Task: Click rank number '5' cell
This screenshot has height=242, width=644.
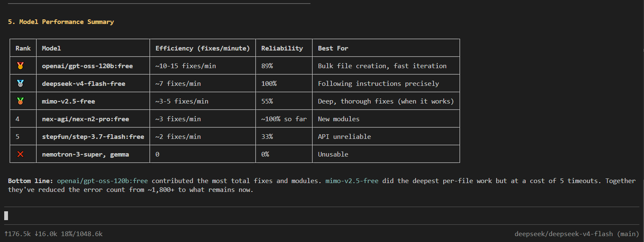Action: point(17,136)
